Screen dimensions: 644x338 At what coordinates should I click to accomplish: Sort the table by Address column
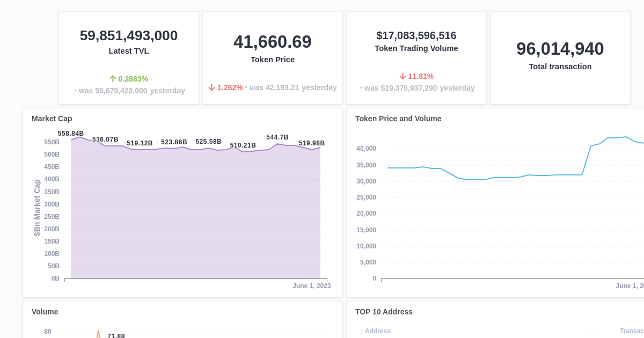[x=378, y=331]
